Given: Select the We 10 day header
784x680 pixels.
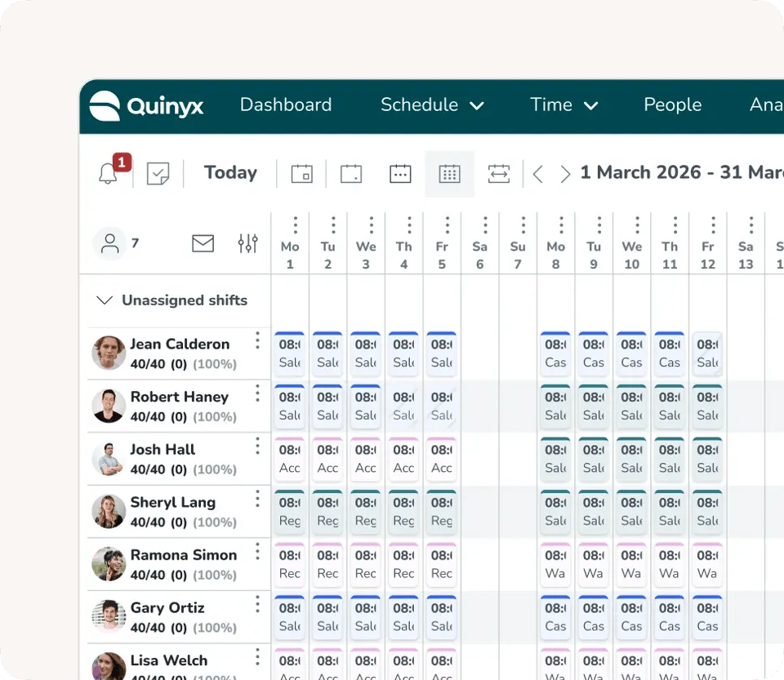Looking at the screenshot, I should coord(632,256).
